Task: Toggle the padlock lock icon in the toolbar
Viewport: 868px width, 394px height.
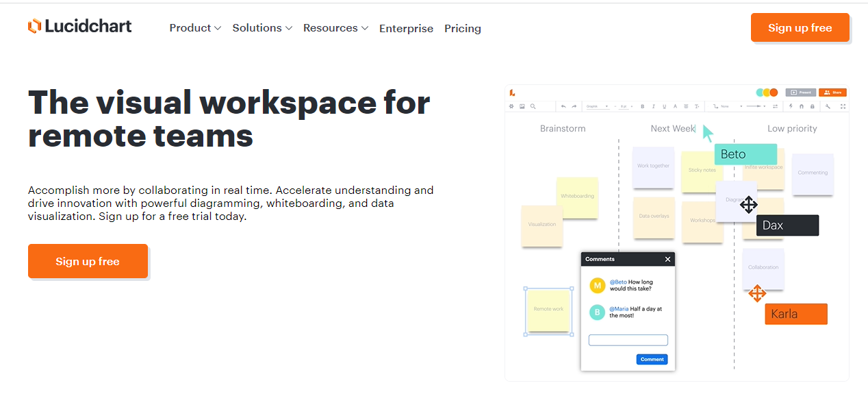Action: [x=812, y=106]
